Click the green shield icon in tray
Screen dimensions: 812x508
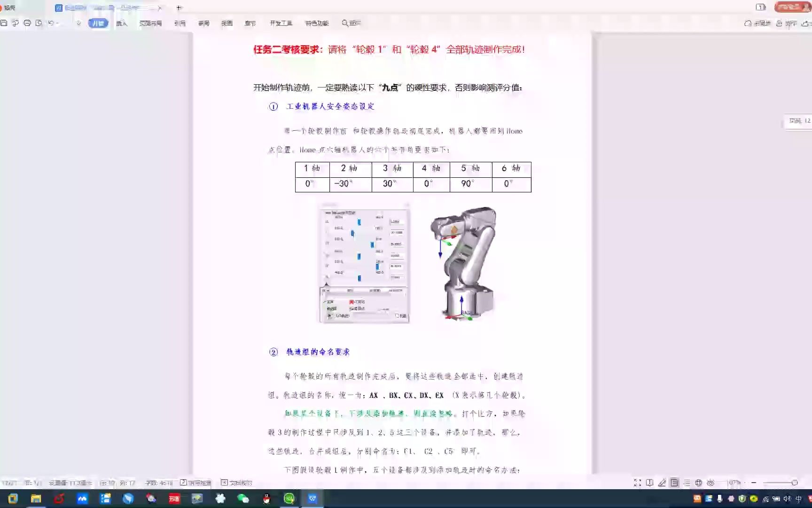[742, 499]
